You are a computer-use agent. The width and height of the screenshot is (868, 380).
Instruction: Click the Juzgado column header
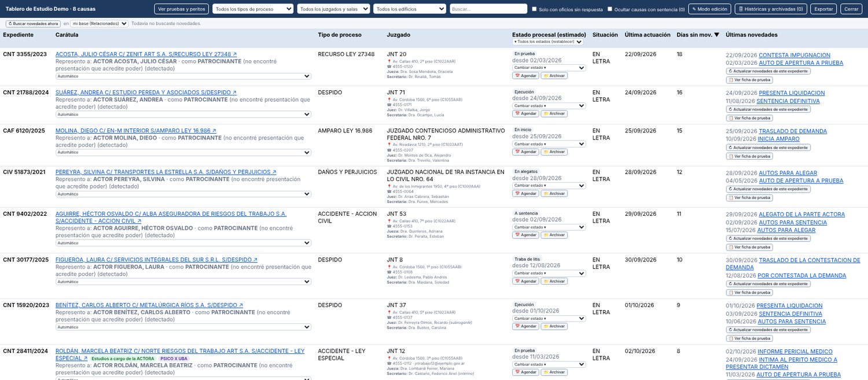coord(399,35)
